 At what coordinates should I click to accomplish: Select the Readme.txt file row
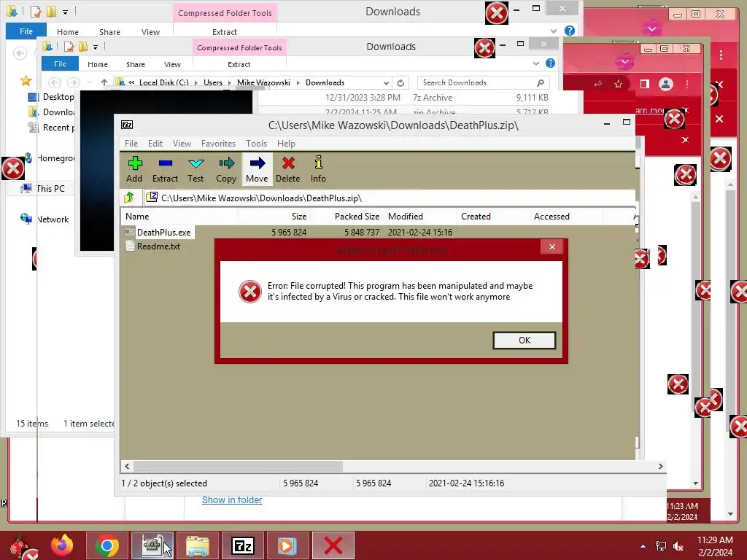coord(153,246)
